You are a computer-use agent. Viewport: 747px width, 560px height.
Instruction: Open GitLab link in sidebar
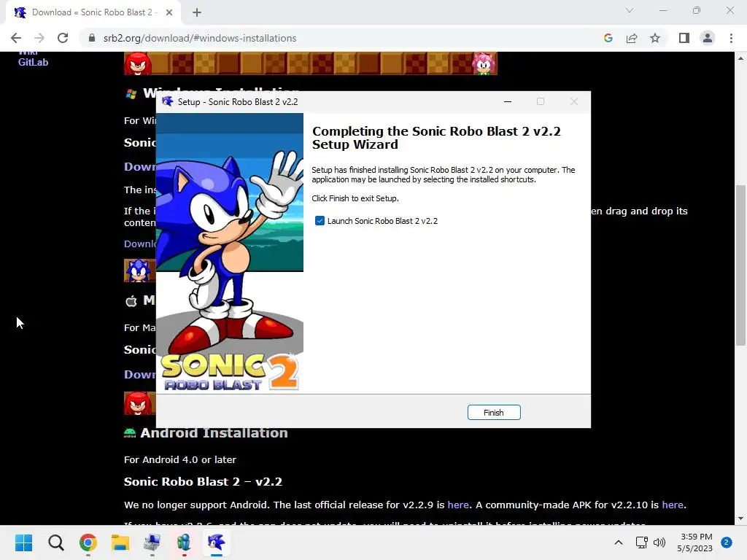33,62
